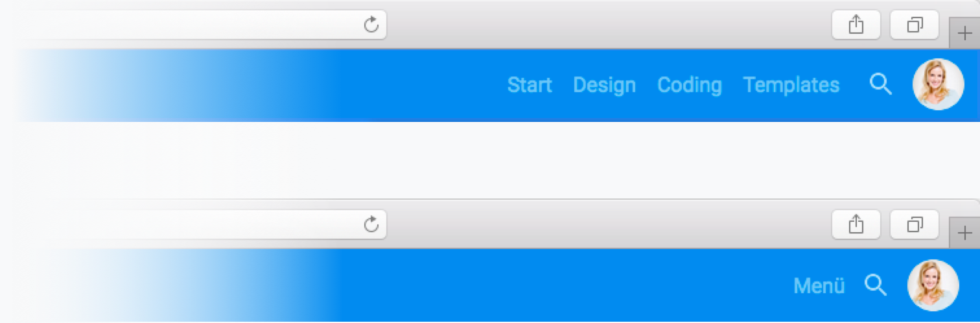Click the search magnifier beside Templates
The image size is (980, 323).
pos(881,84)
